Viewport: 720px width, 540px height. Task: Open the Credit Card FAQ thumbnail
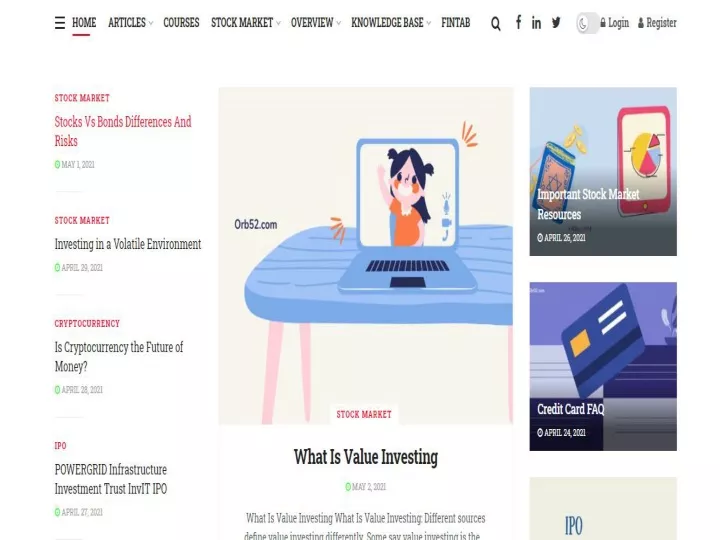click(x=603, y=366)
